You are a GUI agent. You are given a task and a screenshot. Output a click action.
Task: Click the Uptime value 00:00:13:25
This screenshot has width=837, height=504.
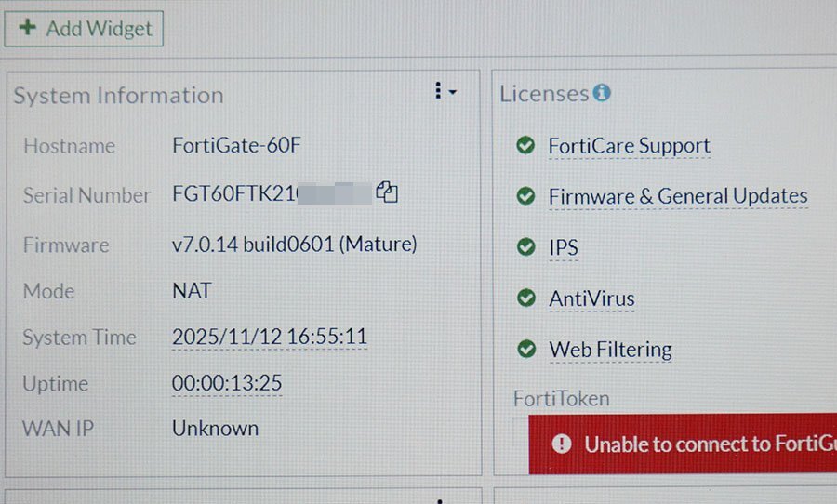[227, 383]
